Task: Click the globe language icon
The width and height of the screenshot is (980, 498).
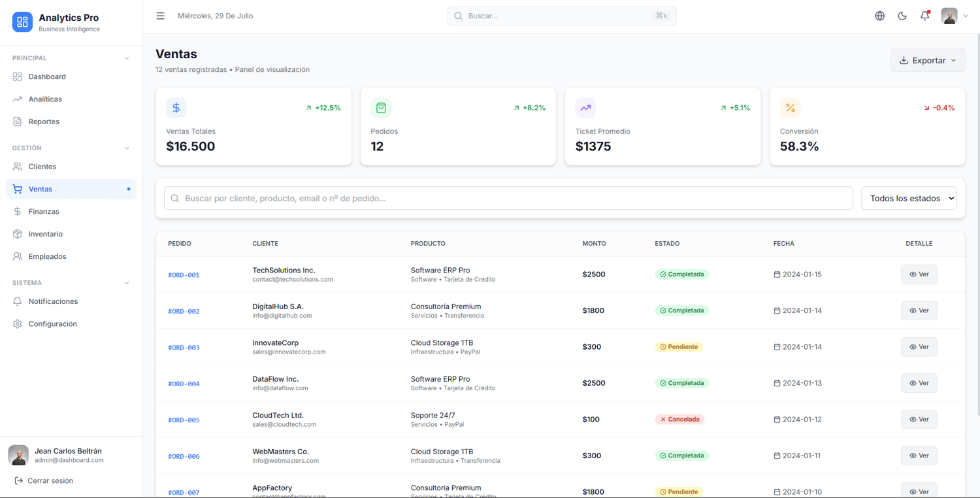Action: pyautogui.click(x=879, y=16)
